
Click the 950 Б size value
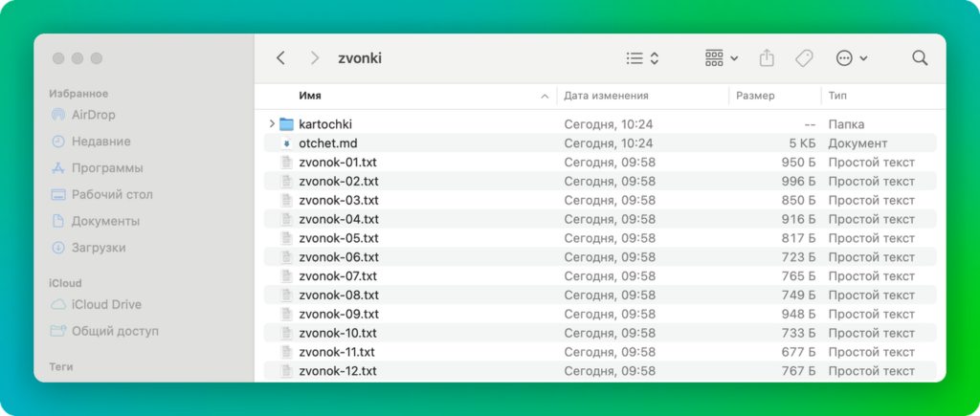(x=798, y=163)
